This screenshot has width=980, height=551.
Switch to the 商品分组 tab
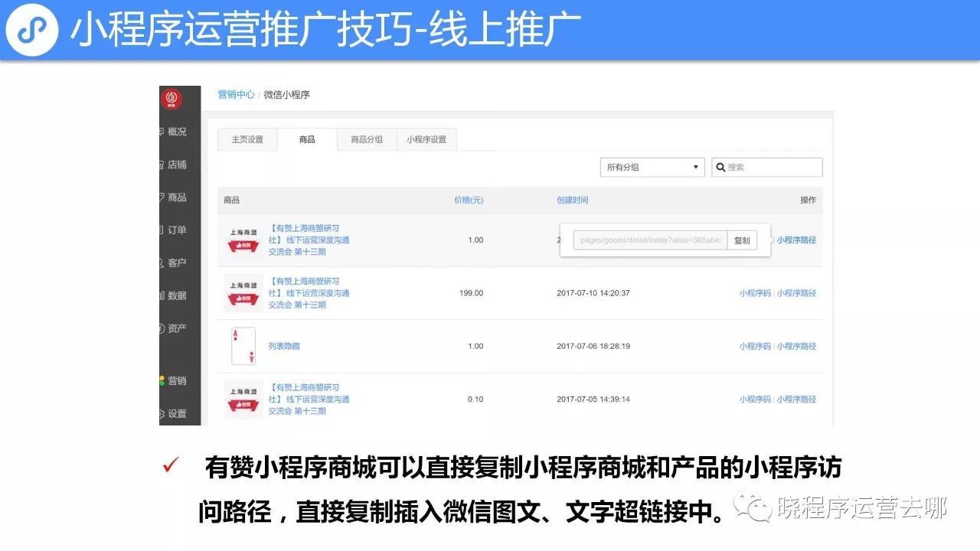(367, 139)
